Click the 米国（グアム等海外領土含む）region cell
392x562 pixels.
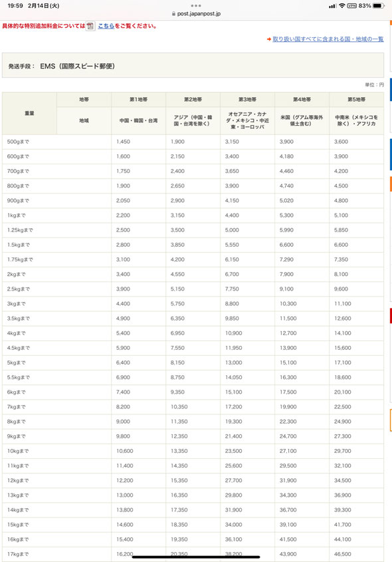pos(302,120)
